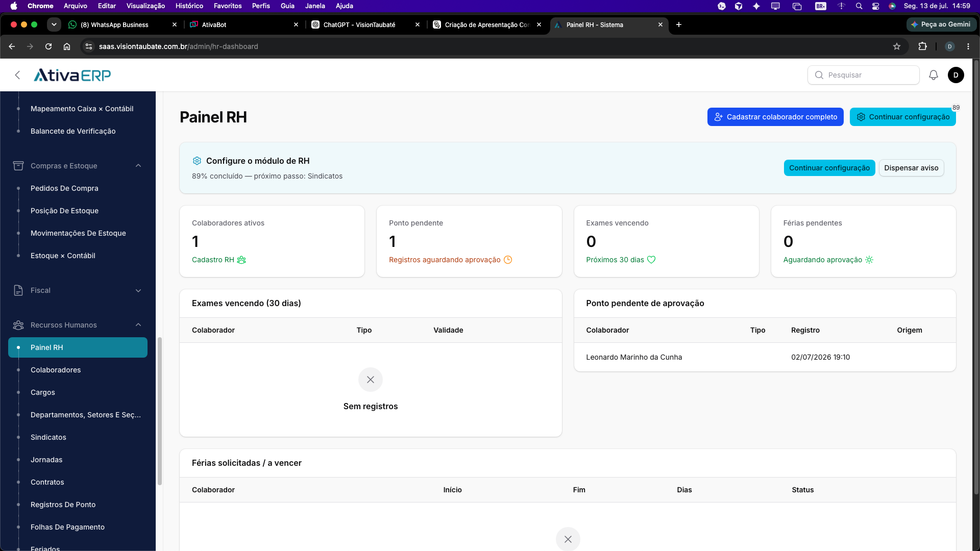
Task: Click the Fiscal document icon
Action: point(18,290)
